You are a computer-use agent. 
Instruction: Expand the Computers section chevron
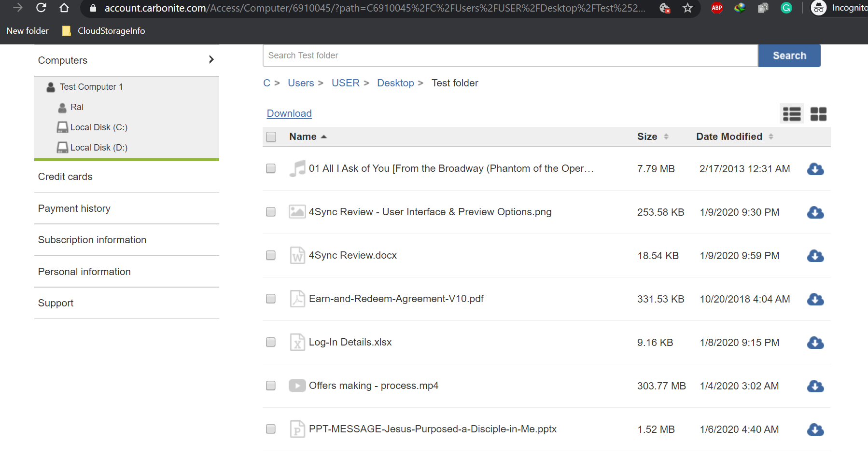pos(211,59)
